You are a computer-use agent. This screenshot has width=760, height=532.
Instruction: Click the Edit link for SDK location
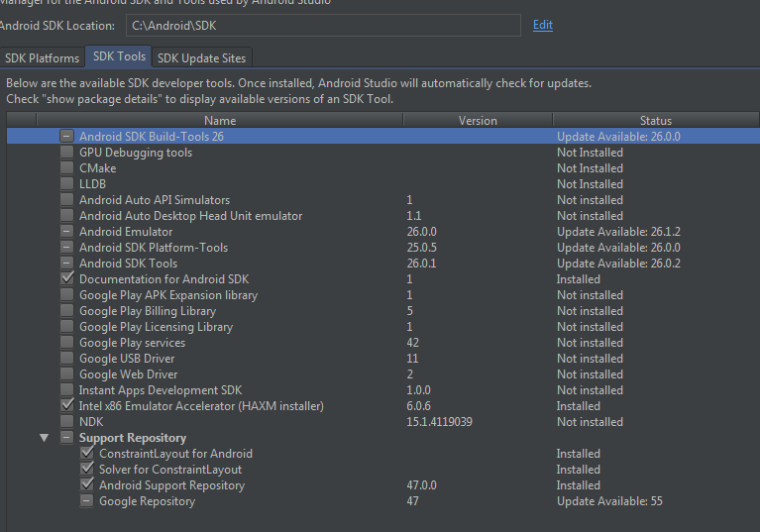click(543, 25)
